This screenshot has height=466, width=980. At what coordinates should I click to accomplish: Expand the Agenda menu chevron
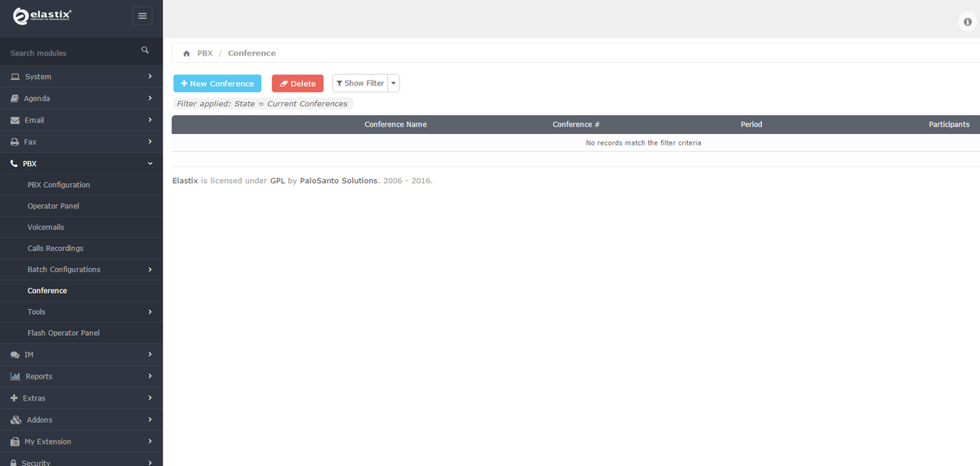(150, 98)
